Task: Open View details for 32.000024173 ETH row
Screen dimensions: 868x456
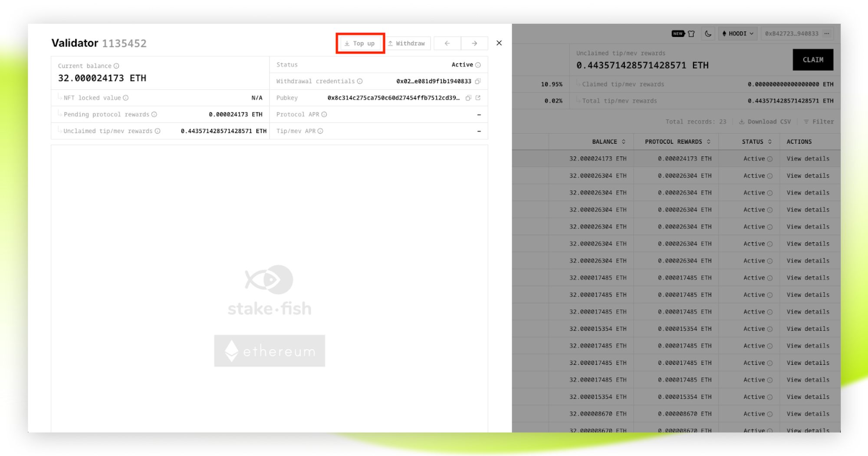Action: (808, 159)
